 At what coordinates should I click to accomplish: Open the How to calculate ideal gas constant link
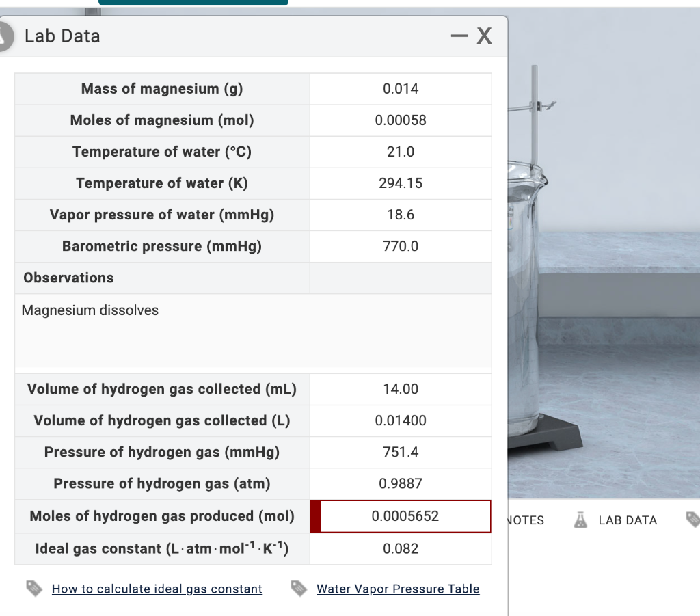157,589
